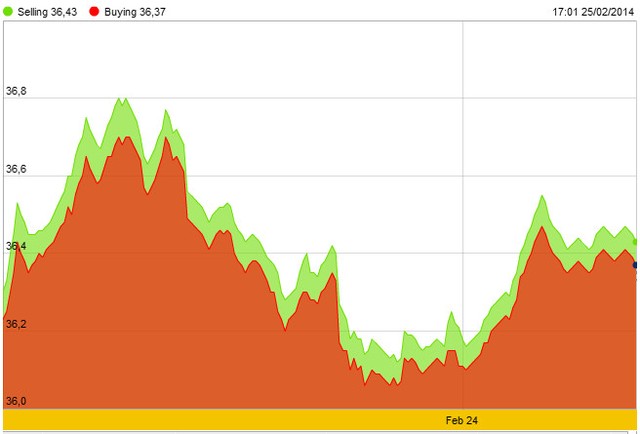Click the 36,0 y-axis label
This screenshot has height=434, width=640.
pos(16,401)
